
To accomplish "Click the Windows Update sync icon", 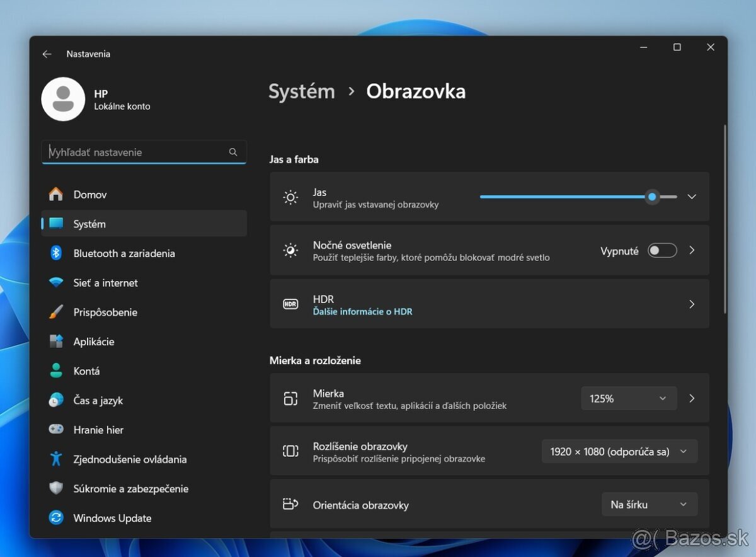I will 56,518.
